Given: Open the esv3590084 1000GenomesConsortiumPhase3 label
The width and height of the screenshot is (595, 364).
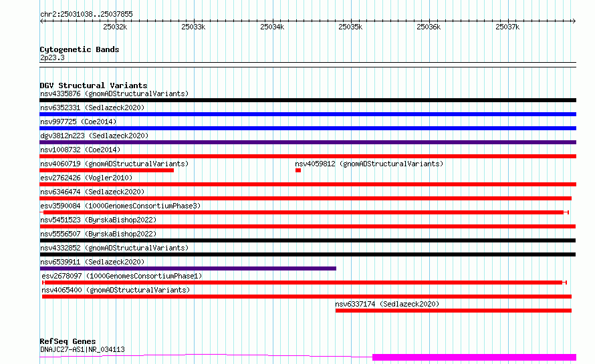Looking at the screenshot, I should click(120, 206).
